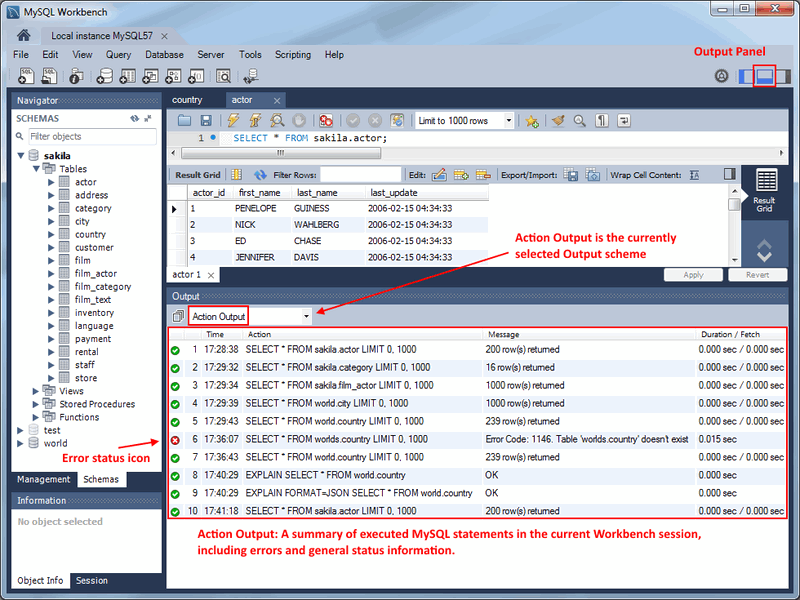The width and height of the screenshot is (800, 600).
Task: Click the Beautify query broom icon
Action: click(558, 121)
